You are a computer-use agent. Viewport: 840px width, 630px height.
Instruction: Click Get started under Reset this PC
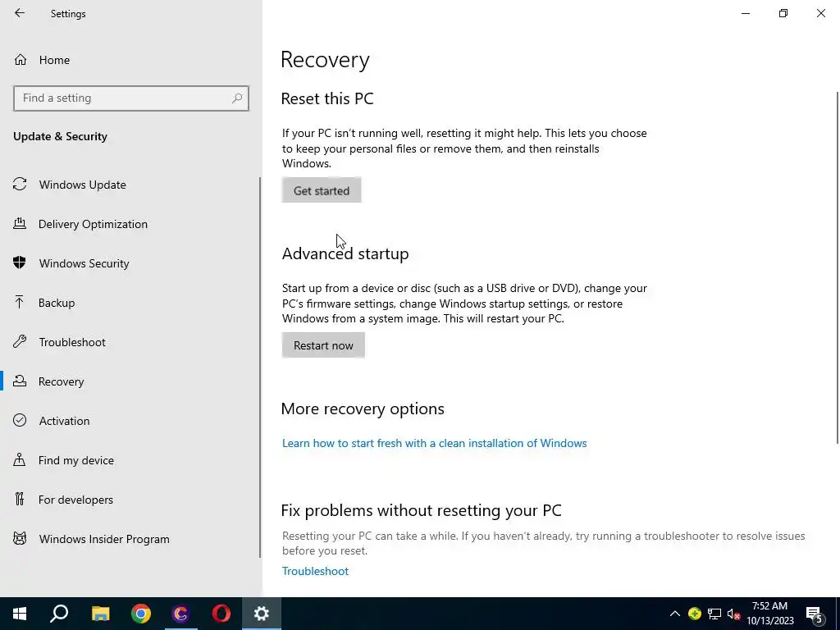click(322, 190)
